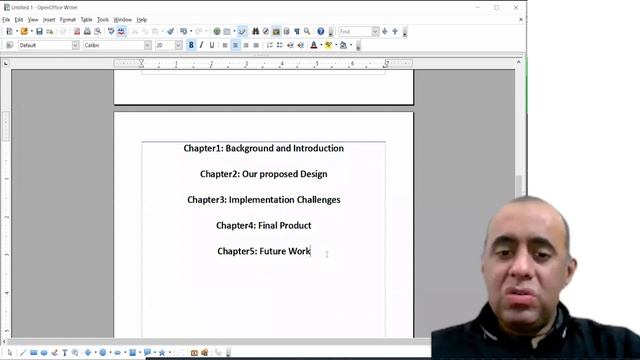Click the Format Paintbrush icon
This screenshot has width=640, height=360.
click(x=170, y=31)
